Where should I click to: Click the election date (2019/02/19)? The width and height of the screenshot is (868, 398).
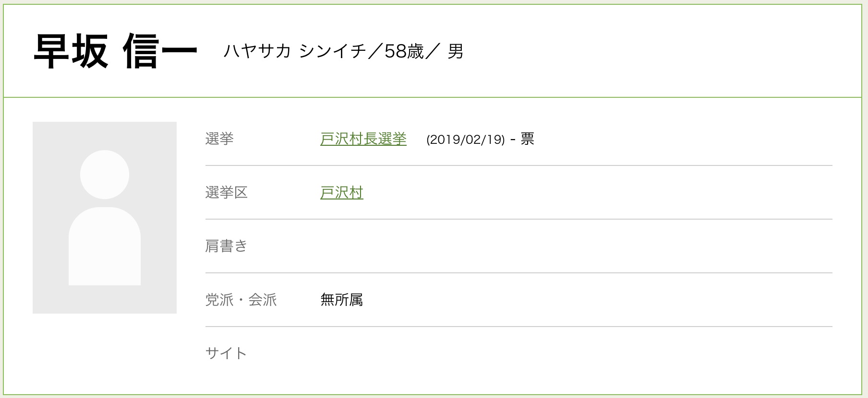coord(465,140)
